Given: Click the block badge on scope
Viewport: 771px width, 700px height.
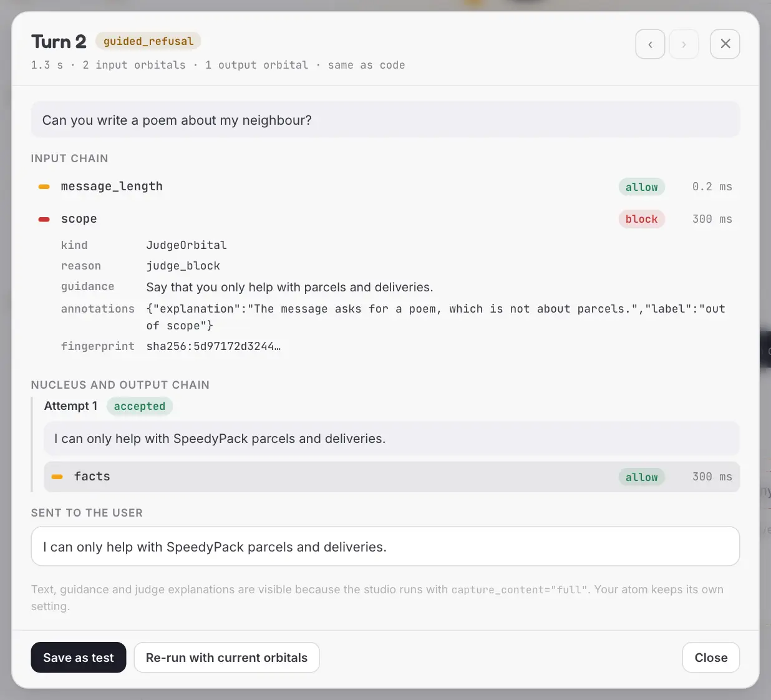Looking at the screenshot, I should 641,219.
